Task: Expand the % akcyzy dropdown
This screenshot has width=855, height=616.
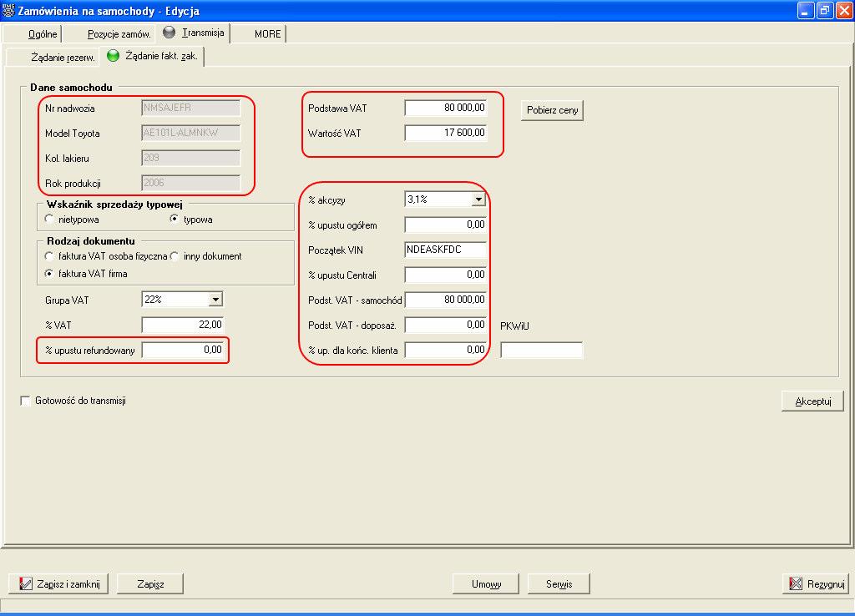Action: (x=478, y=199)
